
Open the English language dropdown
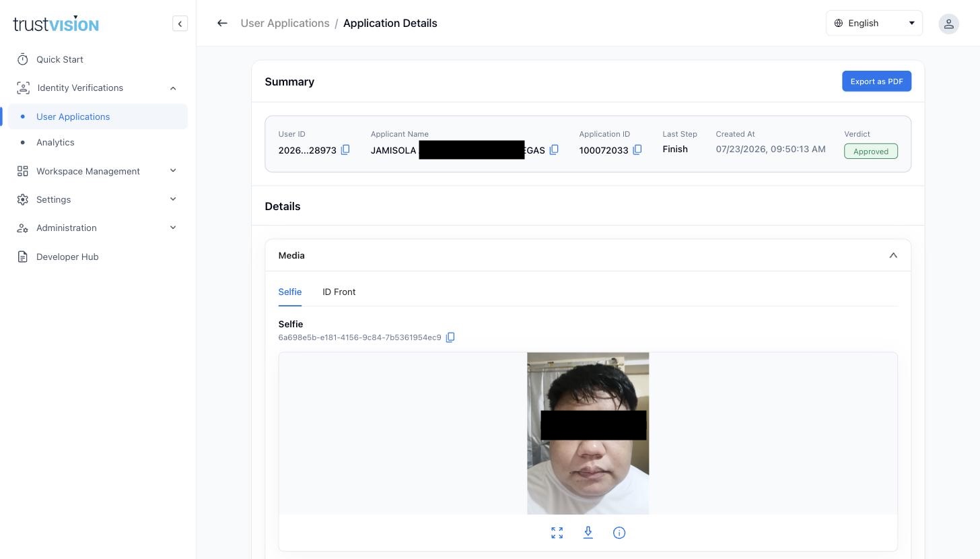(x=874, y=23)
